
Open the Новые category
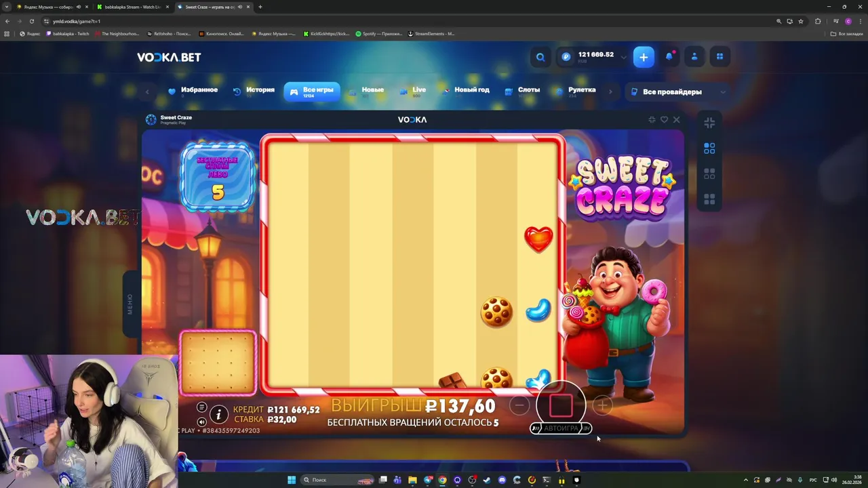[366, 91]
